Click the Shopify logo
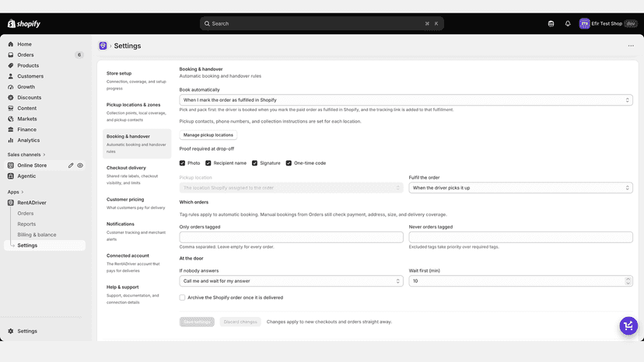The height and width of the screenshot is (362, 644). tap(24, 24)
